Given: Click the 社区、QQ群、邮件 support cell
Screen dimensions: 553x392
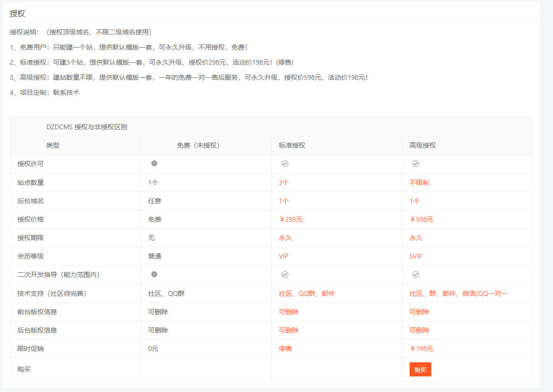Looking at the screenshot, I should pos(307,293).
